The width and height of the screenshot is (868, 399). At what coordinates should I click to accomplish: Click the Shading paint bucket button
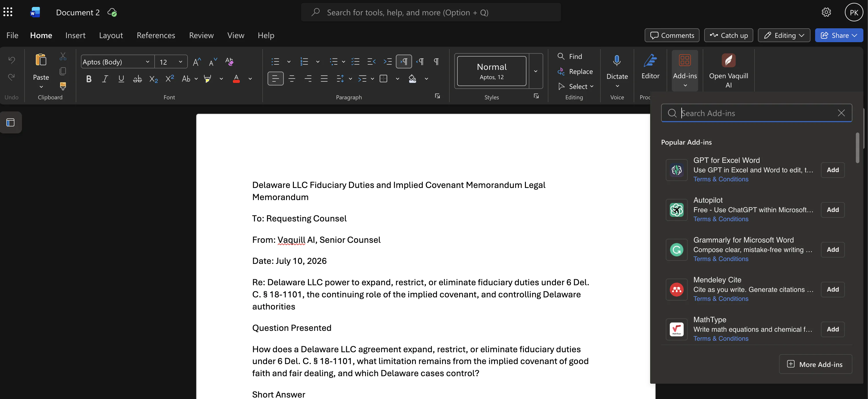[x=412, y=79]
